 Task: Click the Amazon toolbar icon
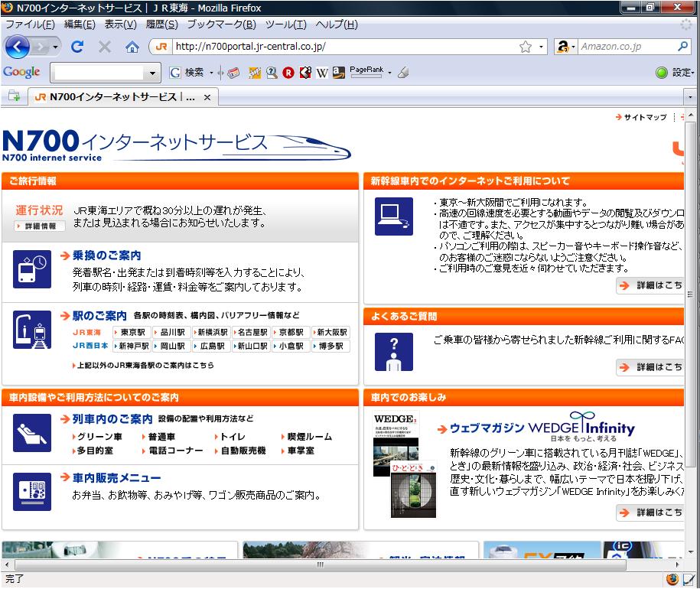click(339, 72)
